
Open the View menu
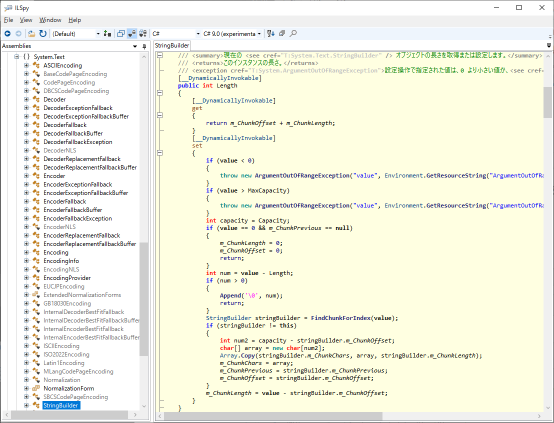click(x=26, y=20)
